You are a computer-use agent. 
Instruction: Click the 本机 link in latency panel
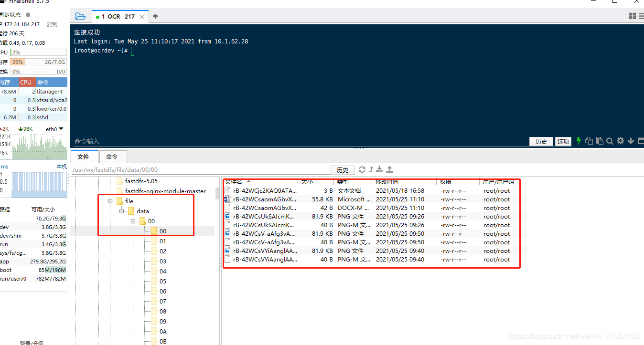point(62,167)
